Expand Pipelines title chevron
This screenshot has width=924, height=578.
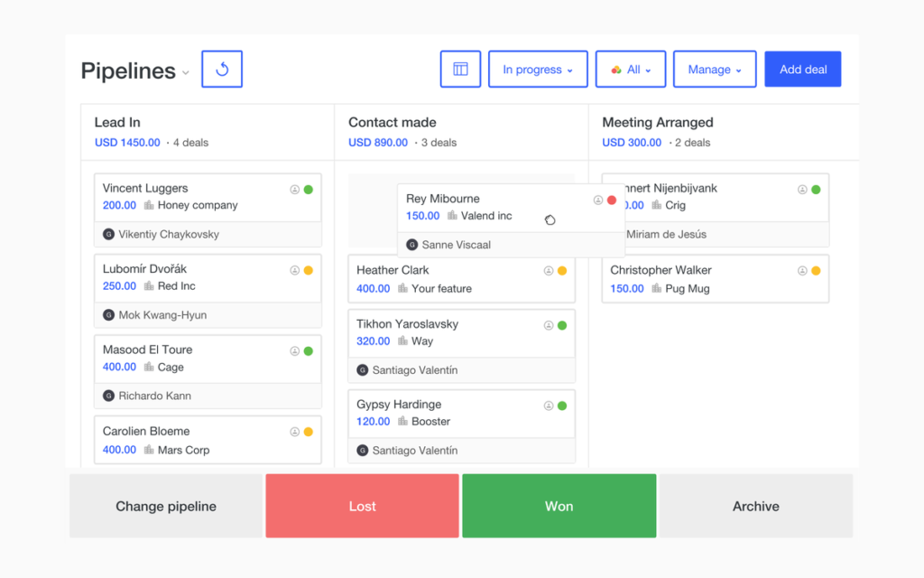(186, 73)
